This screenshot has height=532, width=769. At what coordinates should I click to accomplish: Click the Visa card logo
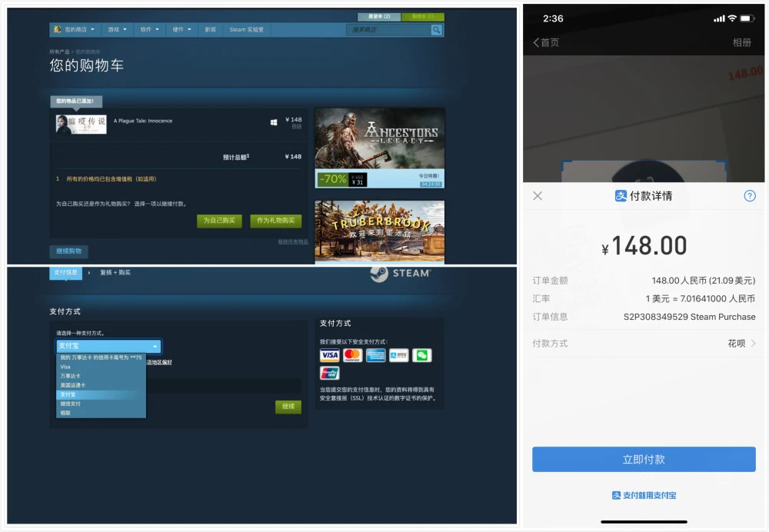pyautogui.click(x=330, y=355)
